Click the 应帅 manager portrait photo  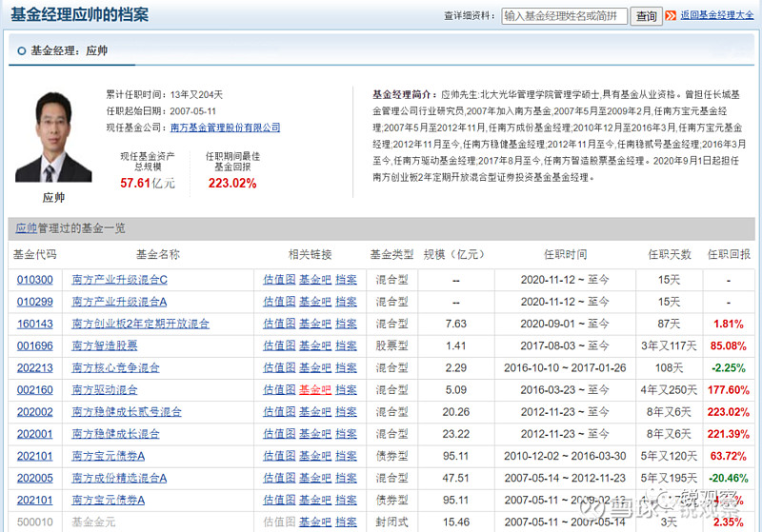point(54,136)
